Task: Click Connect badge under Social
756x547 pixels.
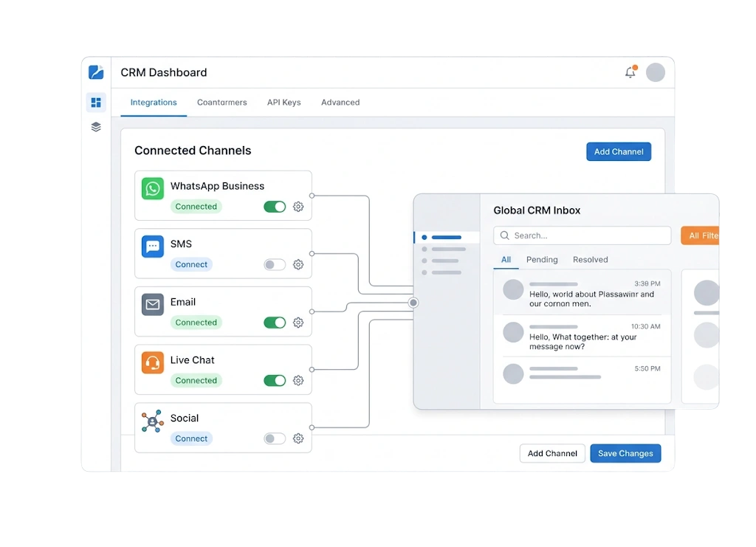Action: click(x=191, y=438)
